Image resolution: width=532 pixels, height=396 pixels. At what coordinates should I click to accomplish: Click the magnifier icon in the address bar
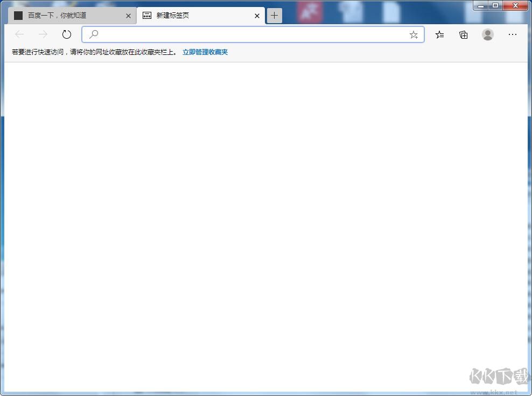tap(94, 34)
